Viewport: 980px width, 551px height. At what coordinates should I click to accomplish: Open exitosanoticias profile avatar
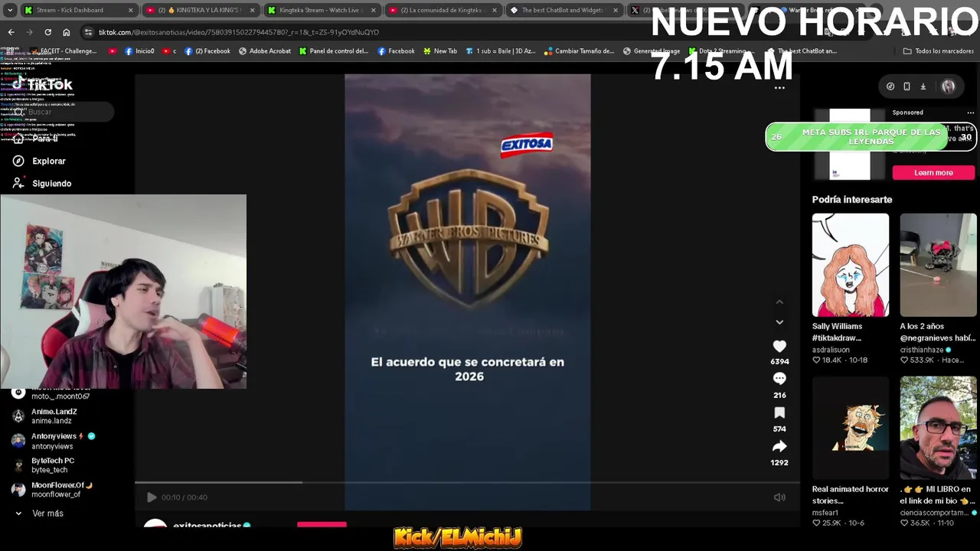click(x=155, y=525)
